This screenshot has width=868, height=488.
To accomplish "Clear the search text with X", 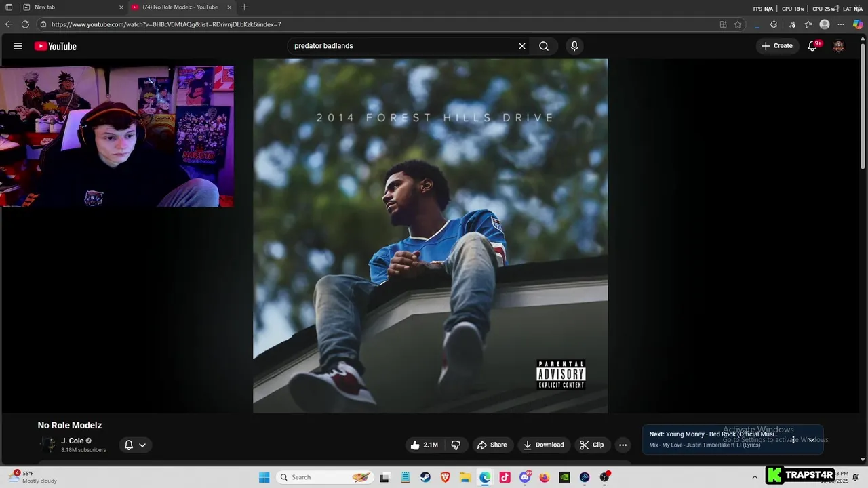I will 522,46.
